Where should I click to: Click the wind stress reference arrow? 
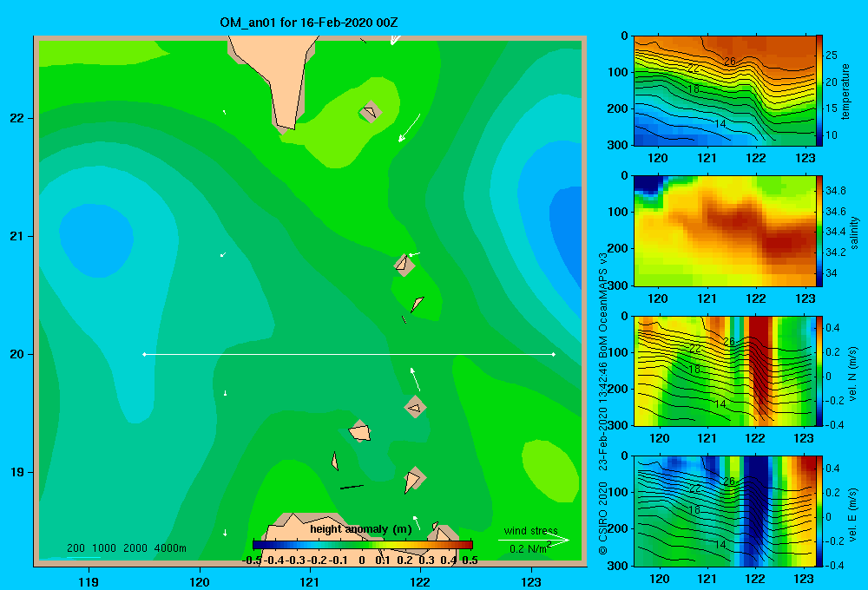[534, 541]
